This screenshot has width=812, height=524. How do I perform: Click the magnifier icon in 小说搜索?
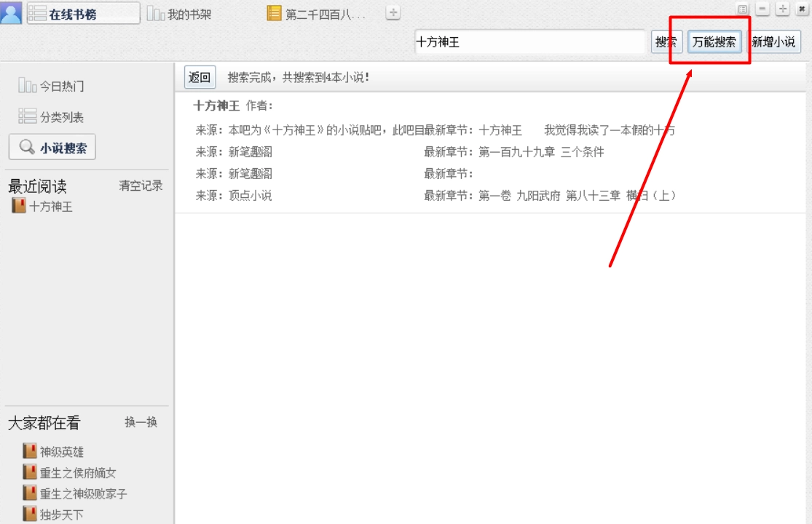coord(26,147)
